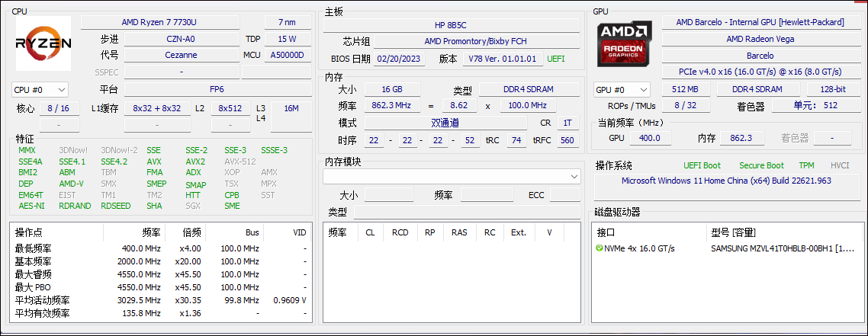Select the 8 / 32 ROPs/TMUs value

tap(684, 106)
